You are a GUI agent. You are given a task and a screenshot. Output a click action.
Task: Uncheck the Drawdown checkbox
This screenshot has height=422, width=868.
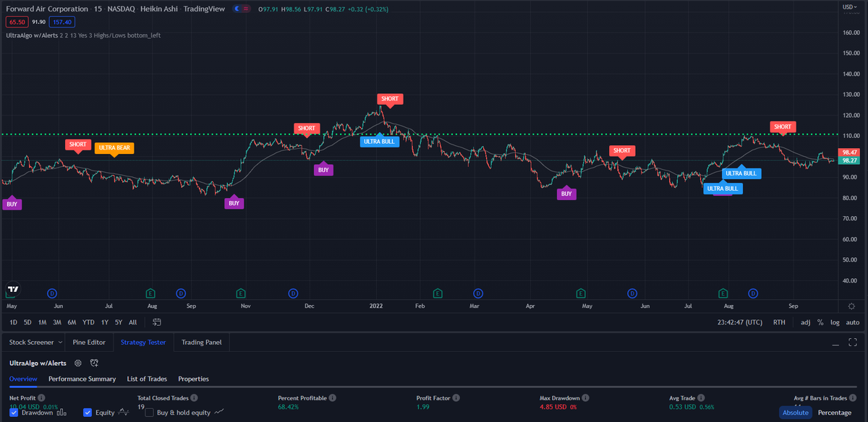(14, 412)
